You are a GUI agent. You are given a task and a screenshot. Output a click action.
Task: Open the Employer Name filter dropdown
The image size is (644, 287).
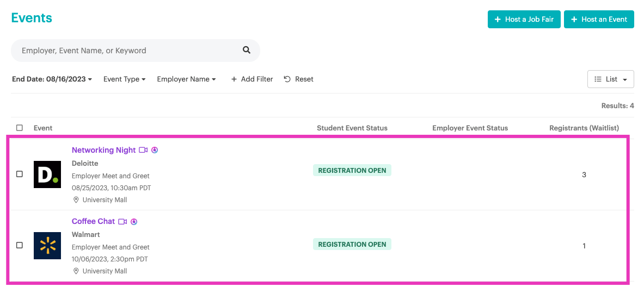click(x=186, y=79)
